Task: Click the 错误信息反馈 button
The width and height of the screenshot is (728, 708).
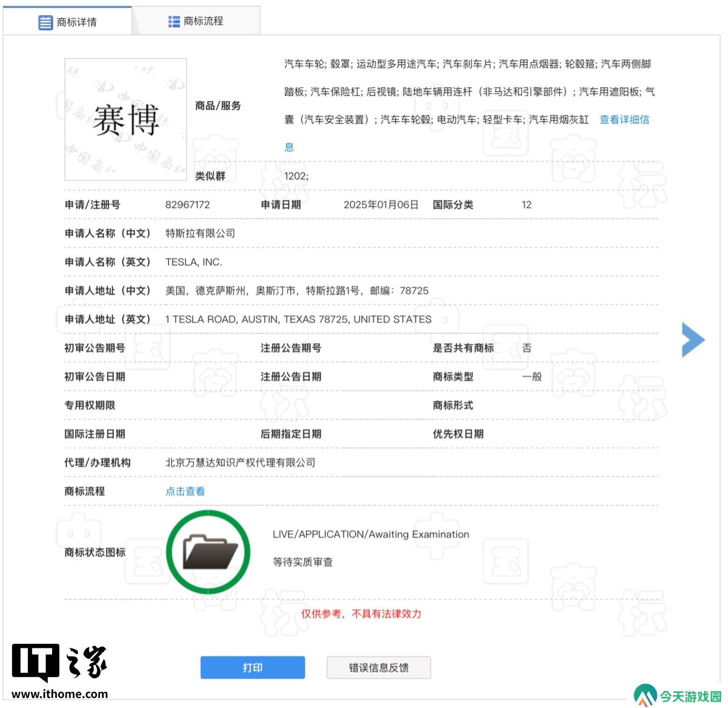Action: pyautogui.click(x=379, y=668)
